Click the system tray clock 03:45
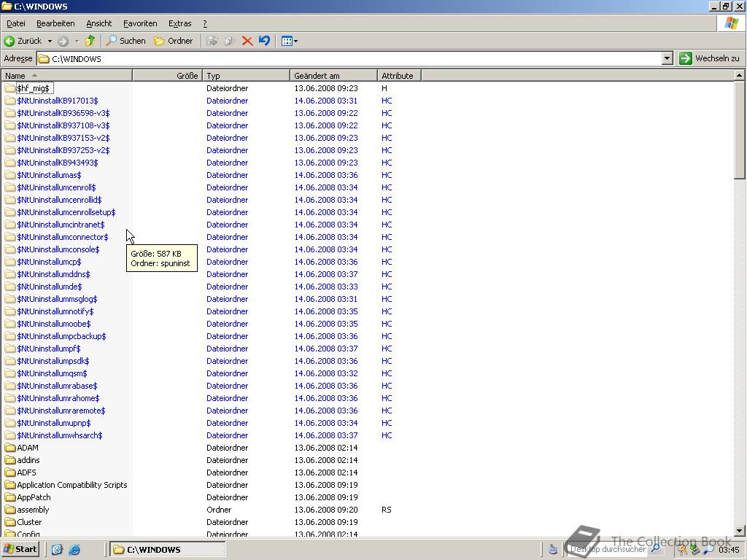This screenshot has height=560, width=747. click(729, 550)
